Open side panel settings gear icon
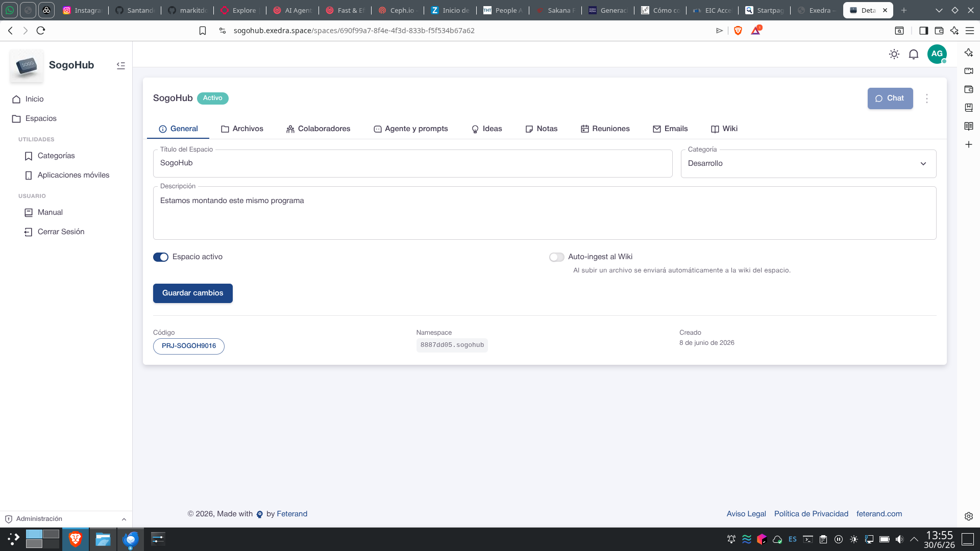The width and height of the screenshot is (980, 551). click(969, 516)
